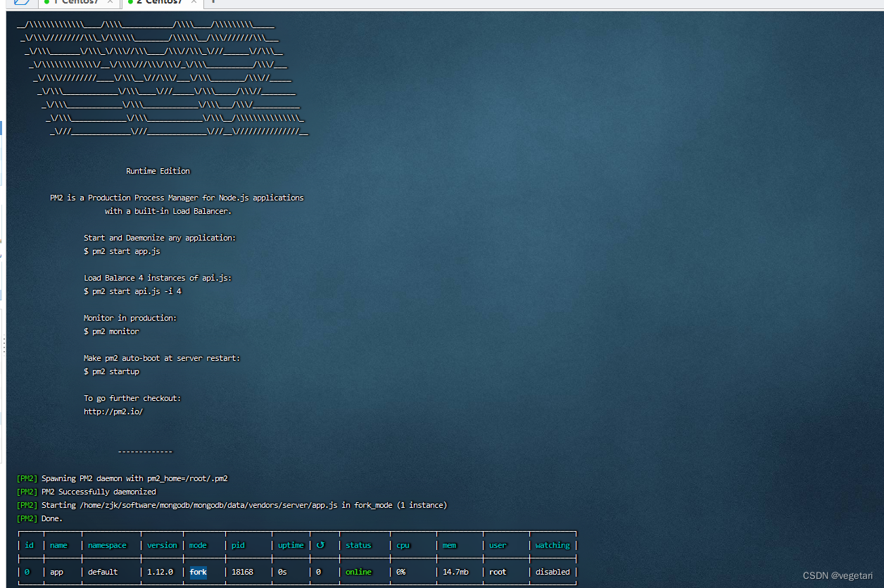This screenshot has height=588, width=884.
Task: Click the "watching" column header
Action: pos(552,545)
